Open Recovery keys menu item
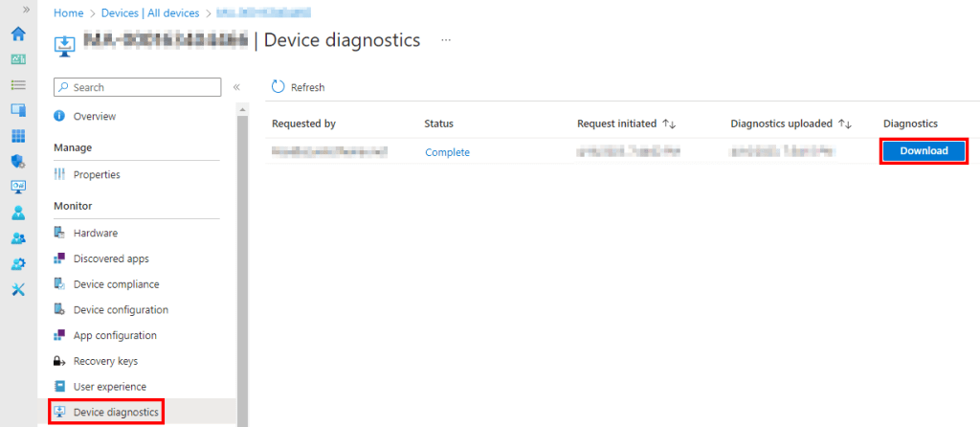980x427 pixels. click(105, 361)
